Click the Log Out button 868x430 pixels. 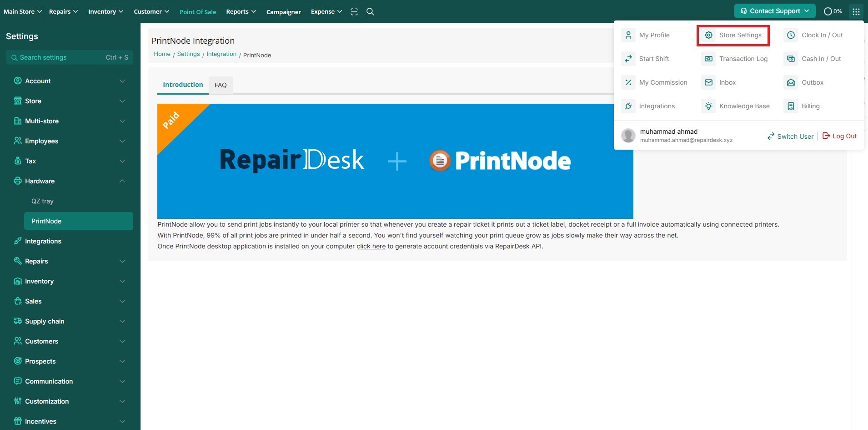839,136
